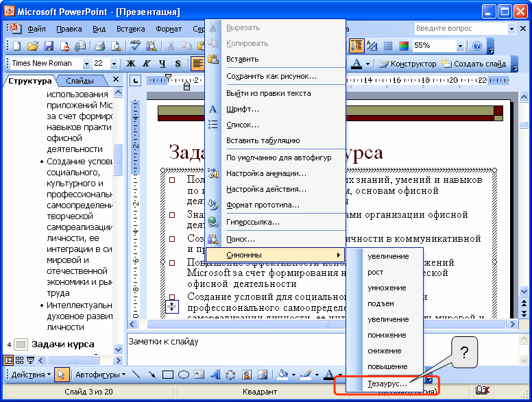Image resolution: width=532 pixels, height=402 pixels.
Task: Insert Picture from file icon
Action: [263, 375]
